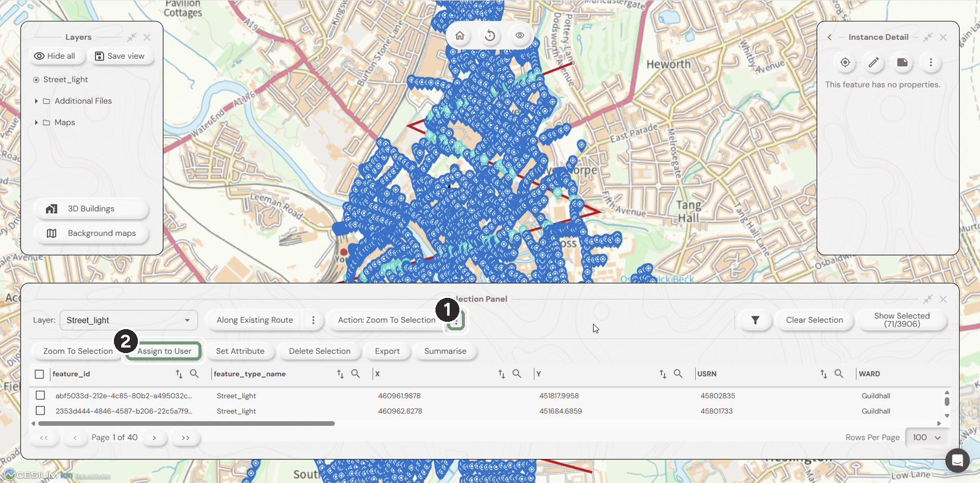Open the Layer dropdown showing Street_light
The image size is (980, 483).
[x=129, y=320]
